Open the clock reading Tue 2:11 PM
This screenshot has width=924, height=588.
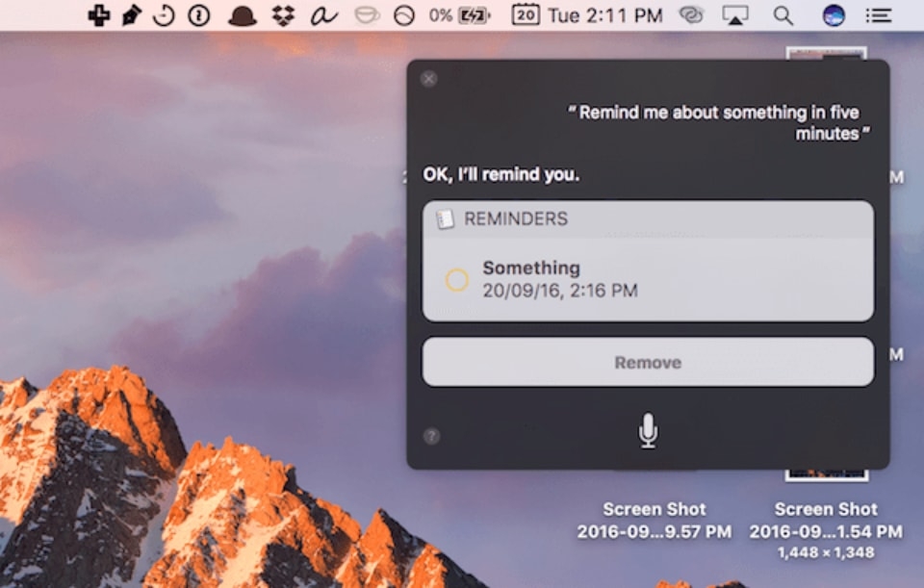[605, 15]
